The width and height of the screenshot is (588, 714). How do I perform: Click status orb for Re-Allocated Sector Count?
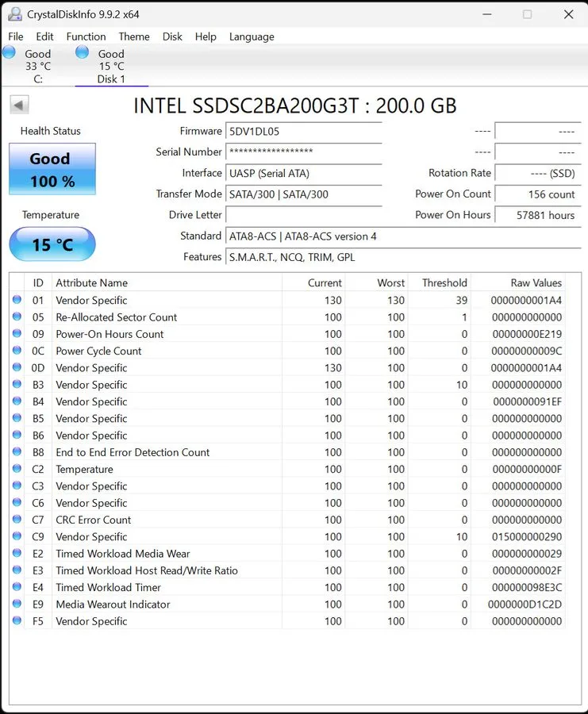pyautogui.click(x=17, y=317)
